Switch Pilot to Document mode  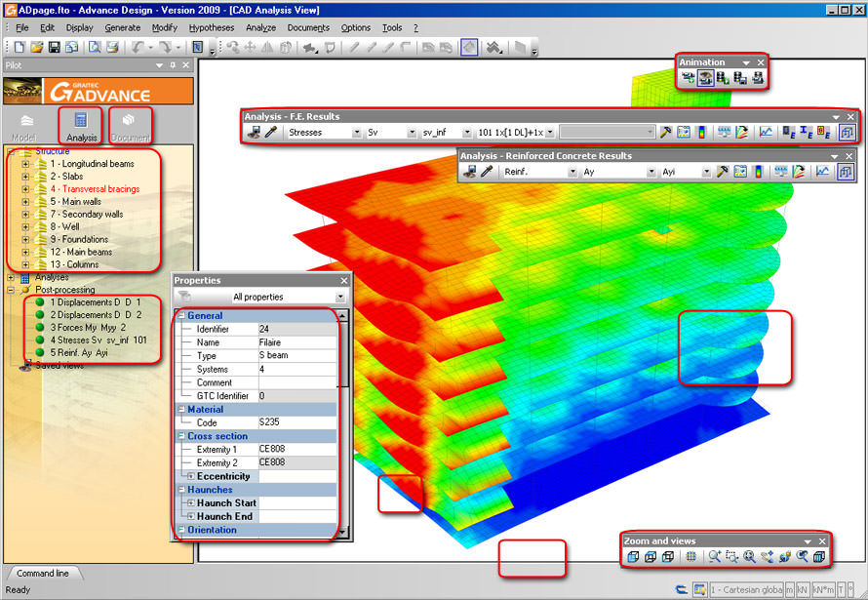pos(130,127)
